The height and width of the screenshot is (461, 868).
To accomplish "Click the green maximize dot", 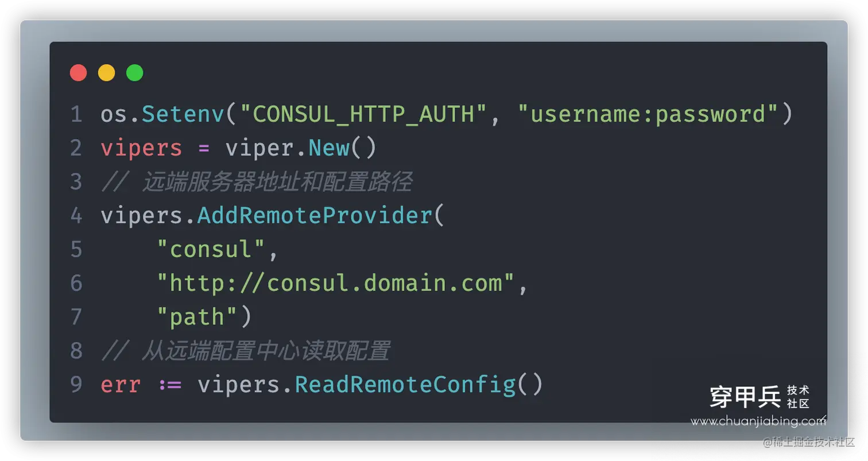I will (x=134, y=73).
